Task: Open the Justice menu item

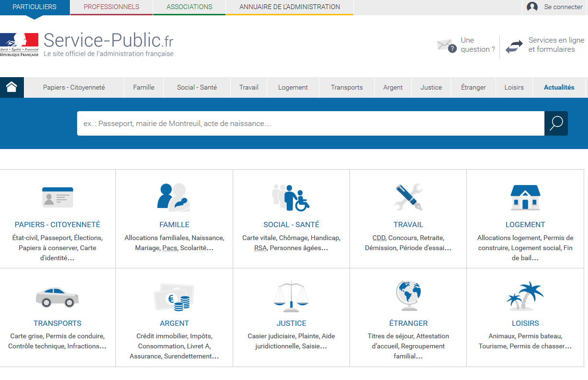Action: [431, 87]
